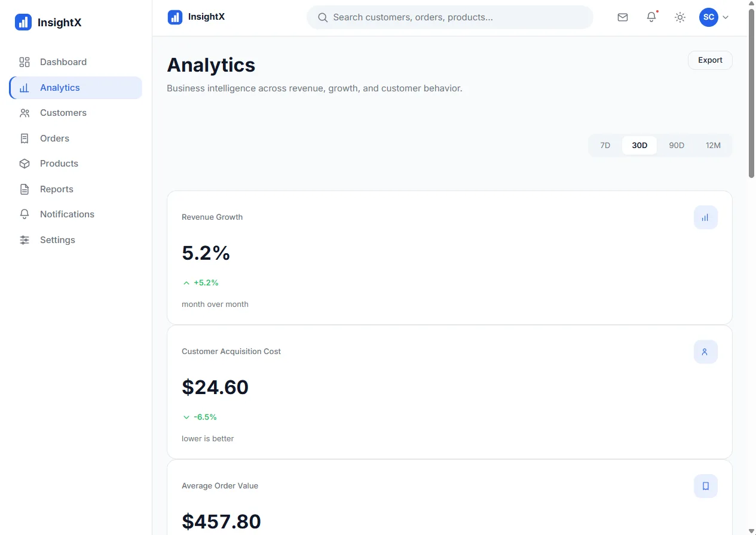Click the SC user avatar

[709, 17]
